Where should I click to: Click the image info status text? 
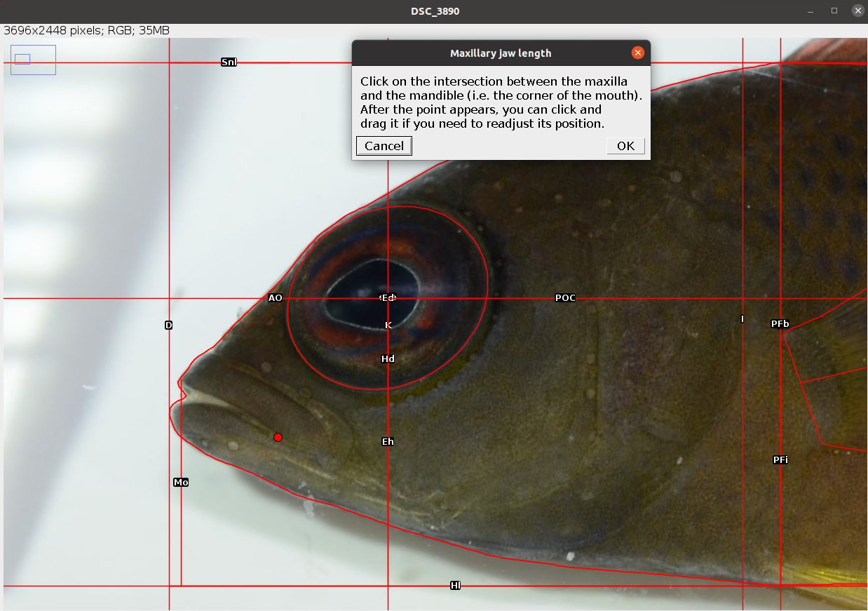click(87, 31)
